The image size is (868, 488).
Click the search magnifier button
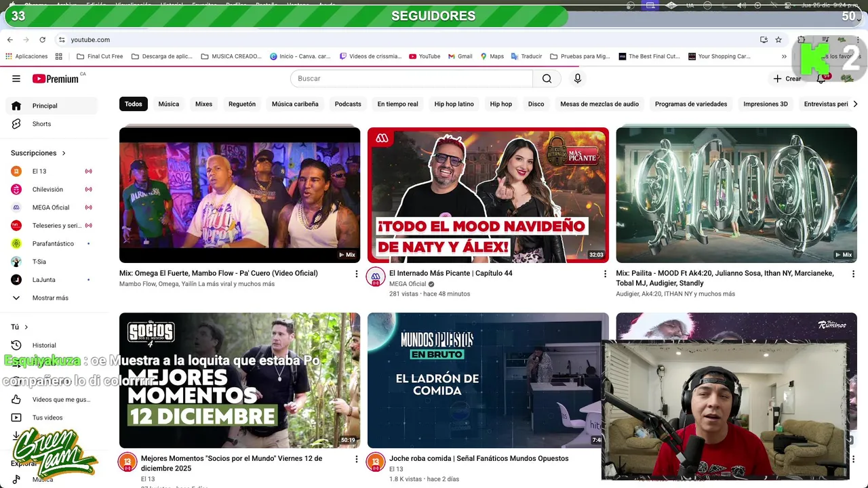[547, 79]
